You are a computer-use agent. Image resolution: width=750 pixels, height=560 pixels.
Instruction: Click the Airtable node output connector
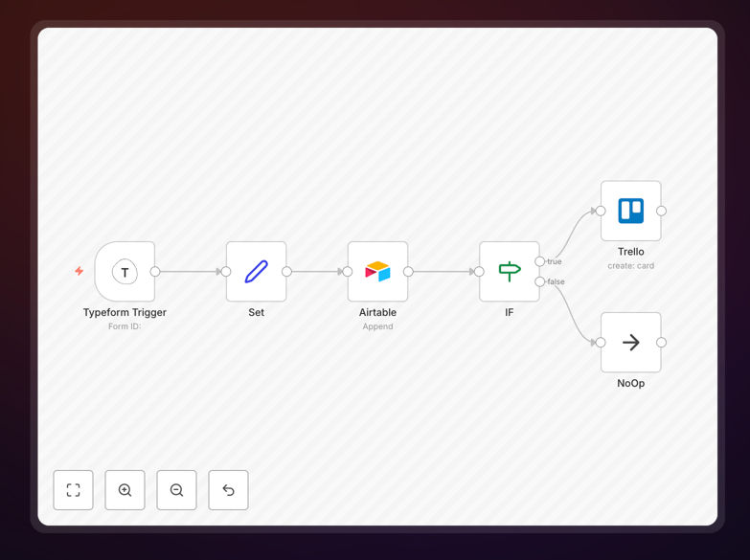[408, 272]
